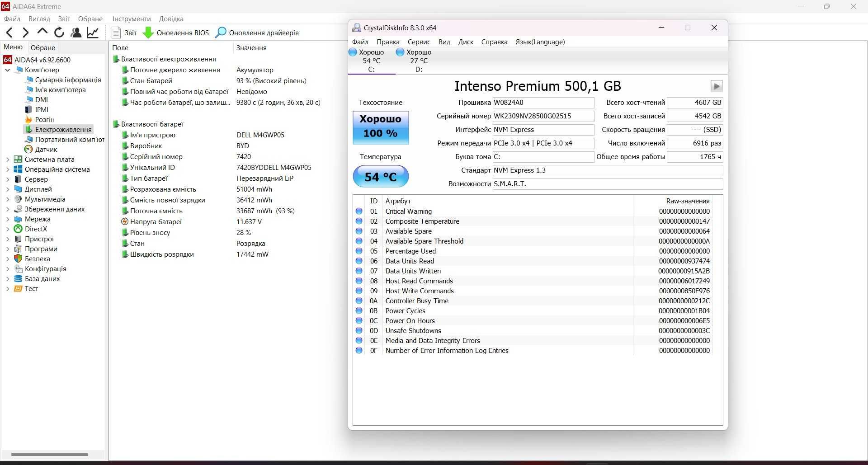Expand the Сервер tree node
Viewport: 868px width, 465px height.
(8, 179)
